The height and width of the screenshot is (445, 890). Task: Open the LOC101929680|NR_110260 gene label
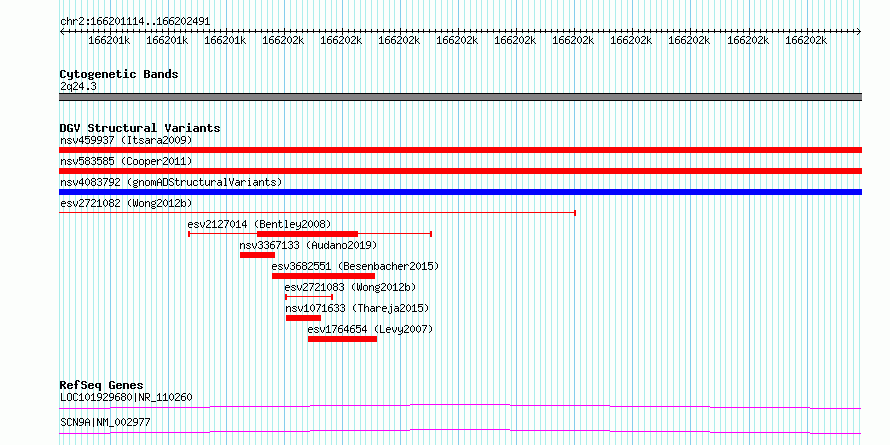(126, 397)
